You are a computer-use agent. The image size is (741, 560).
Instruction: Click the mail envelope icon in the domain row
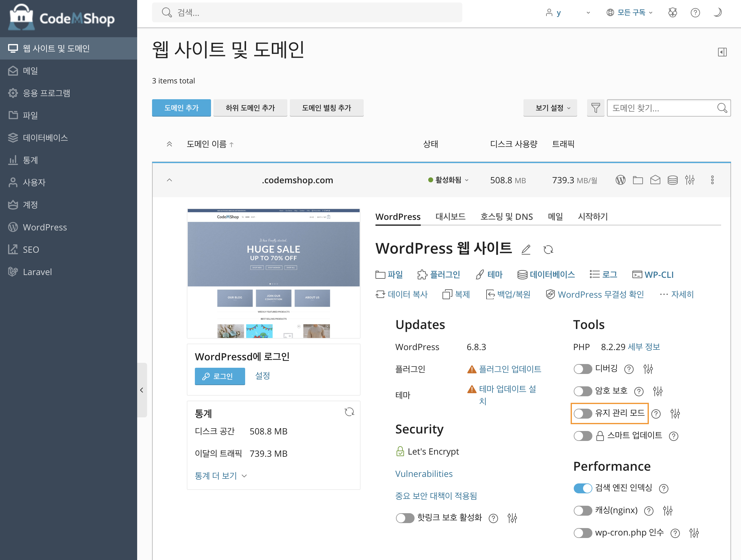coord(655,180)
